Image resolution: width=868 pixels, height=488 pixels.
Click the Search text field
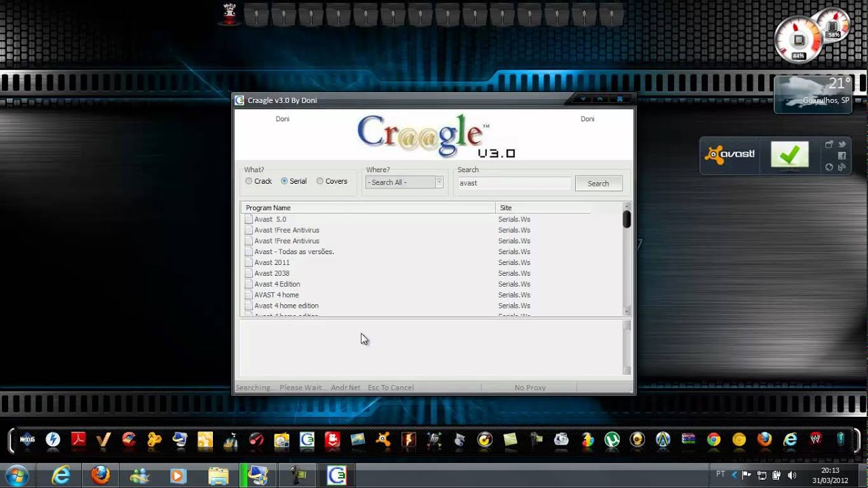[514, 183]
